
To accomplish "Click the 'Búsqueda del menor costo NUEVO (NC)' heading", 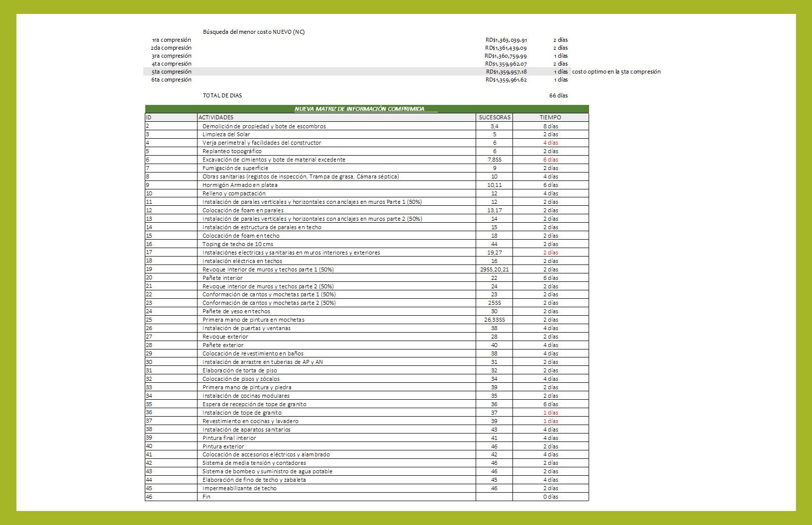I will click(x=254, y=32).
